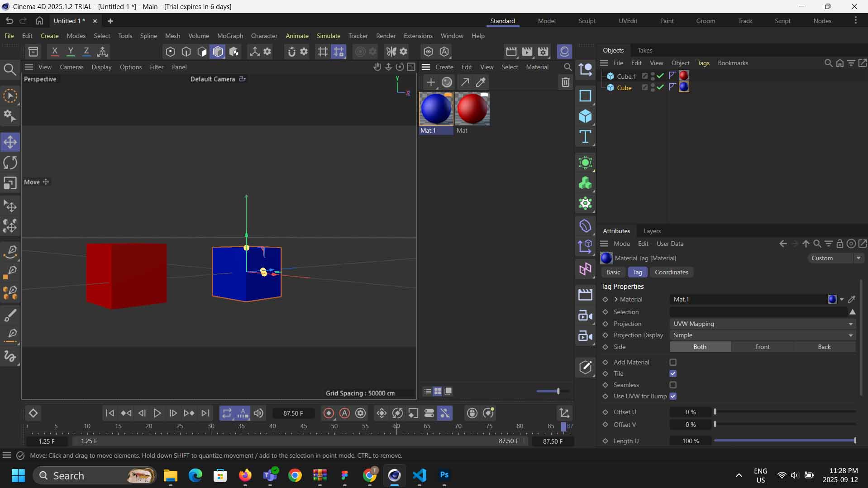Select the Rotate tool in the left toolbar
Image resolution: width=868 pixels, height=488 pixels.
[x=10, y=162]
